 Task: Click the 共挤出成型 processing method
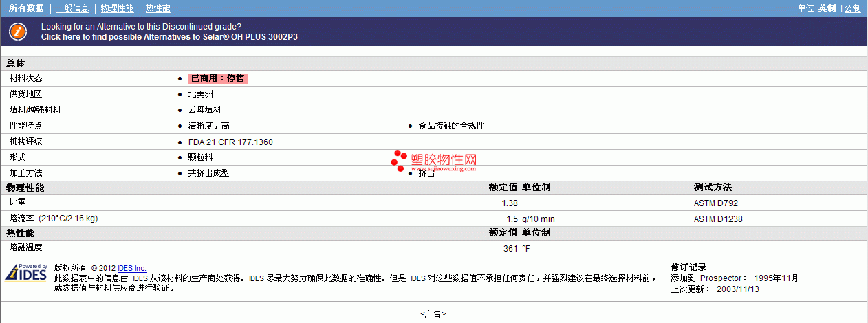[x=208, y=173]
